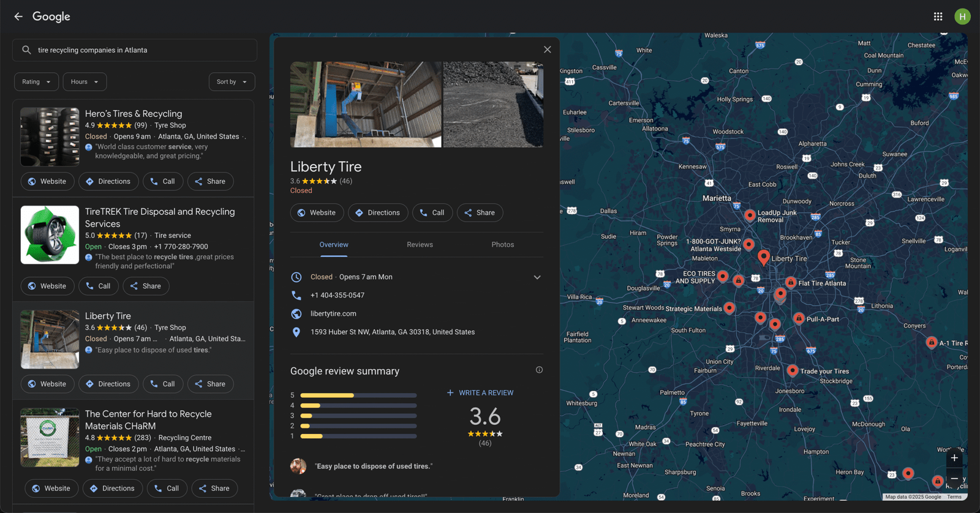The image size is (980, 513).
Task: Click Share button in Liberty Tire panel
Action: coord(480,212)
